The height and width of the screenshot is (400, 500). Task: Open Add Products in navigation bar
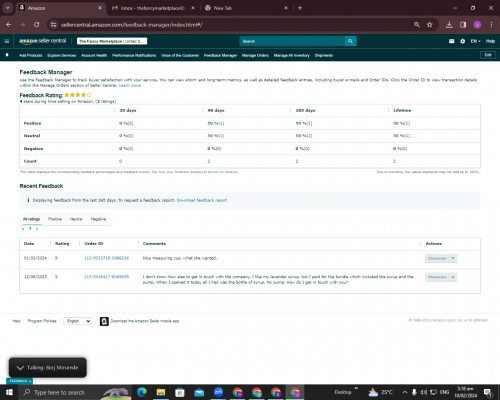click(31, 55)
